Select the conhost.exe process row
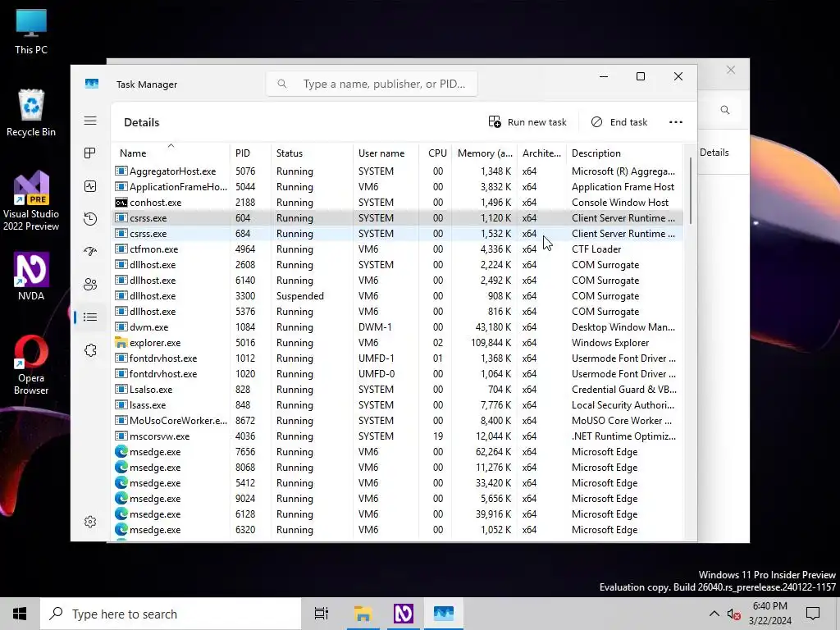Viewport: 840px width, 630px height. [398, 203]
